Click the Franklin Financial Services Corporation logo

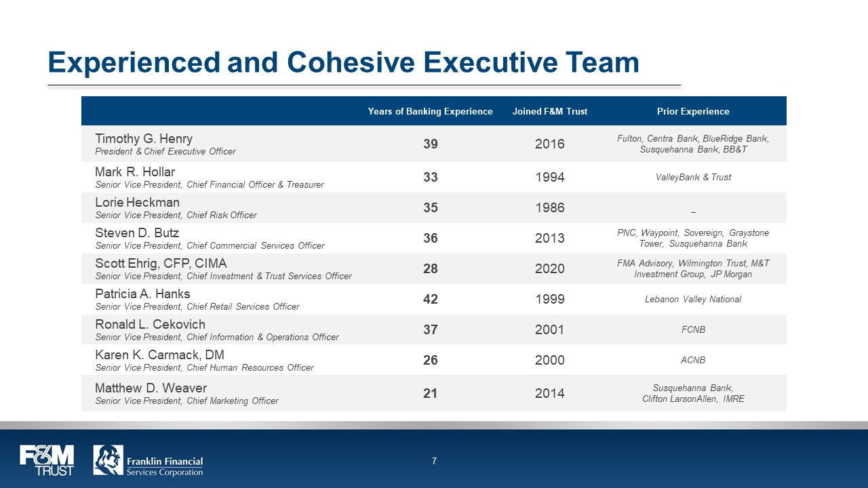click(x=148, y=461)
